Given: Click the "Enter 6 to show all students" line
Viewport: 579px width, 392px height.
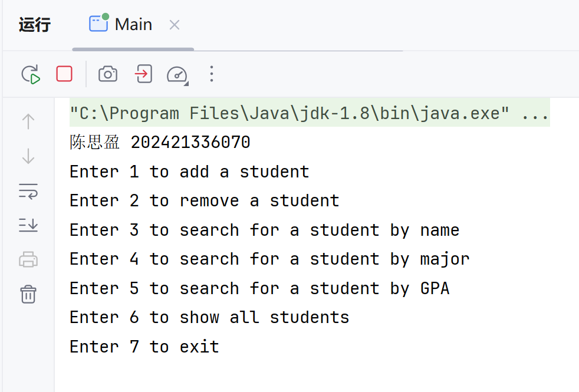Looking at the screenshot, I should pyautogui.click(x=209, y=317).
